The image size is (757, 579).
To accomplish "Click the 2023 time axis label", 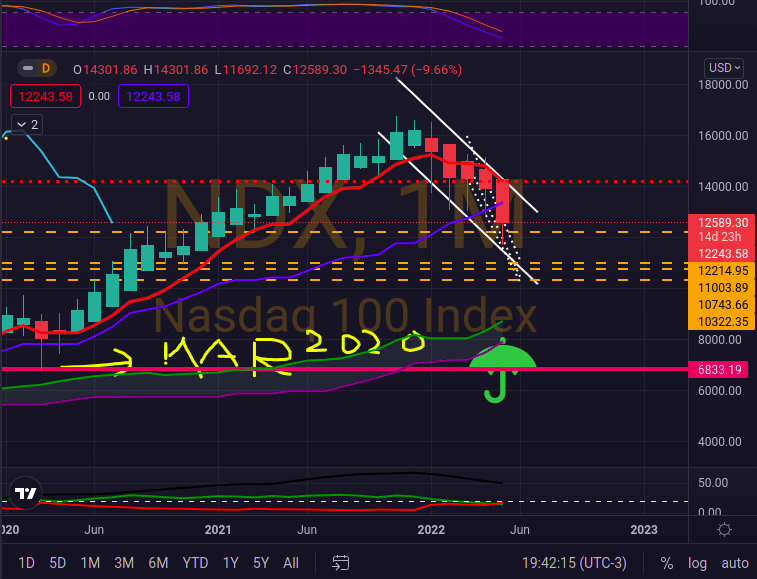I will (x=644, y=530).
